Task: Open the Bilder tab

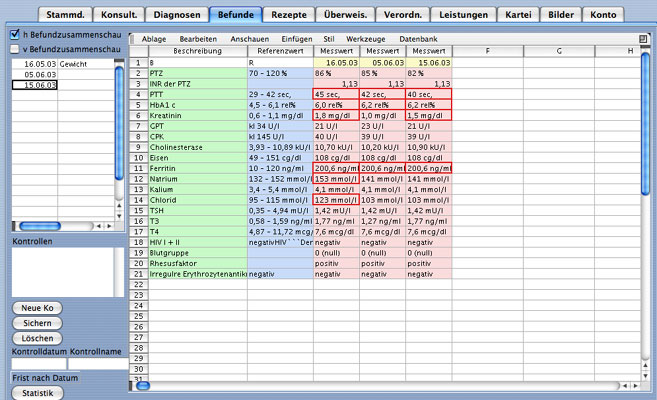Action: coord(561,15)
